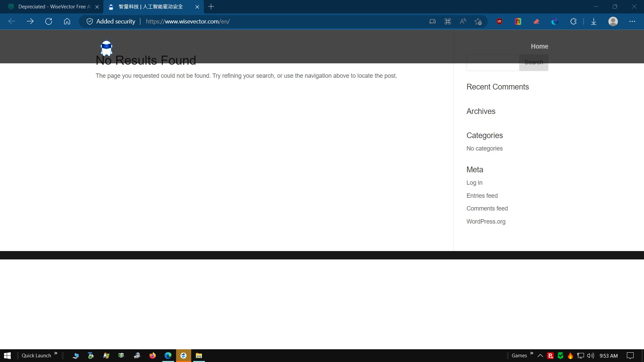
Task: Click the sidebar search input field
Action: 493,62
